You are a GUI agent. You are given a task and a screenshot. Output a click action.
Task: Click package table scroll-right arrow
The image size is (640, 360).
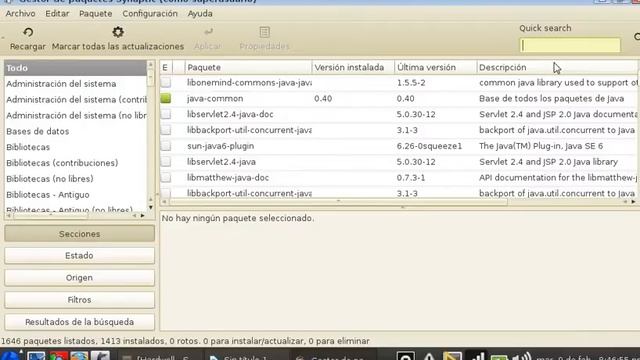(x=633, y=202)
